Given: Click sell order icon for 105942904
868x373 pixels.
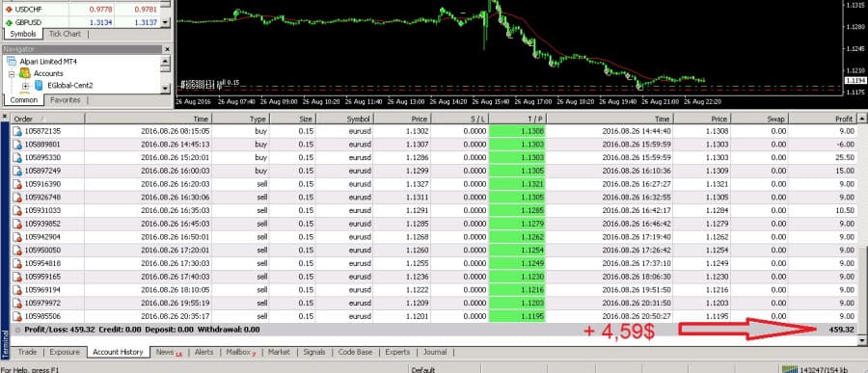Looking at the screenshot, I should point(16,237).
